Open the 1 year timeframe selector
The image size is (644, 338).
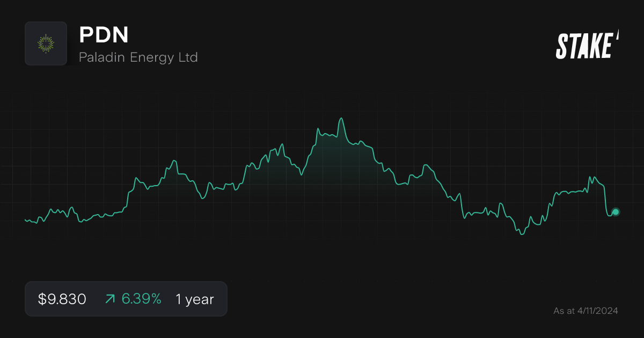[194, 299]
